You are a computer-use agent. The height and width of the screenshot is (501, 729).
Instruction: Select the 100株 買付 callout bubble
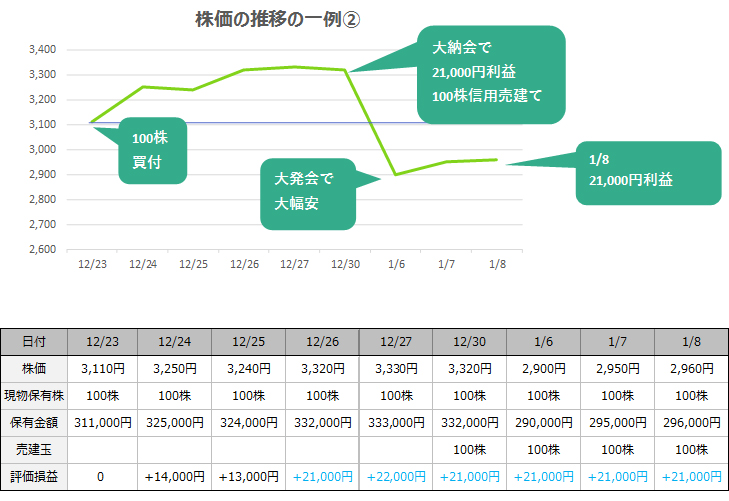153,150
